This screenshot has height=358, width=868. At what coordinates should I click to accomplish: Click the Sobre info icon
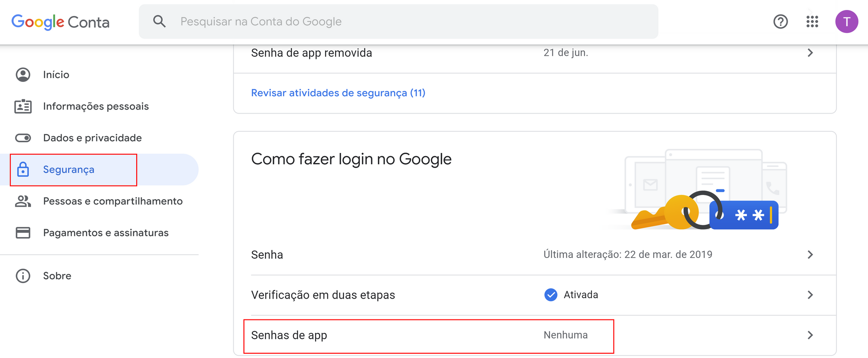[x=23, y=276]
